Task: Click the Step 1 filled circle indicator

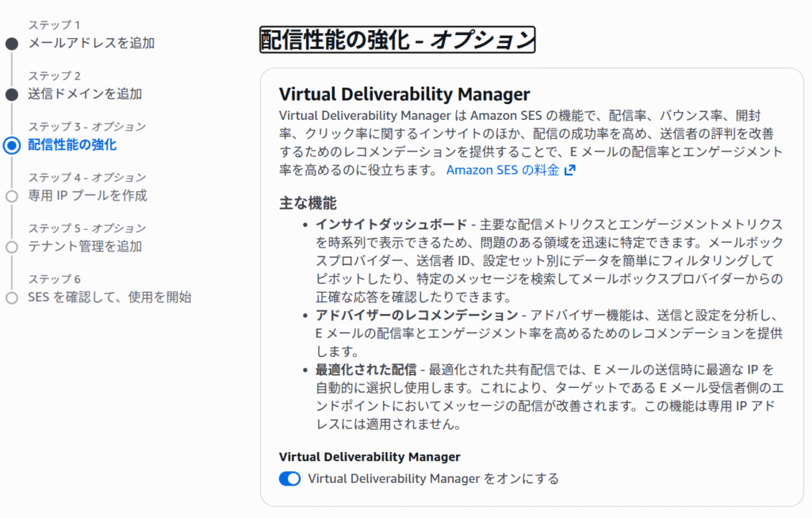Action: 11,44
